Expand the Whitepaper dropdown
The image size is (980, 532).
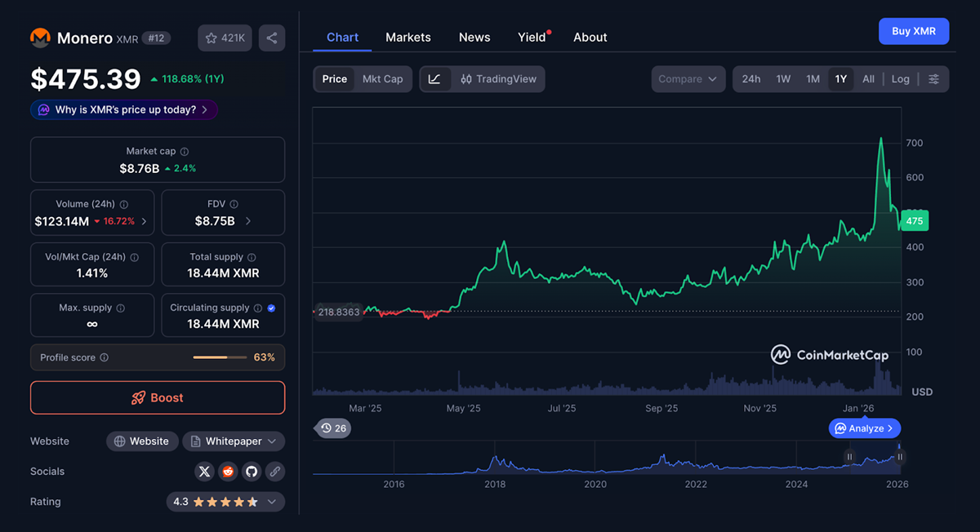tap(234, 441)
